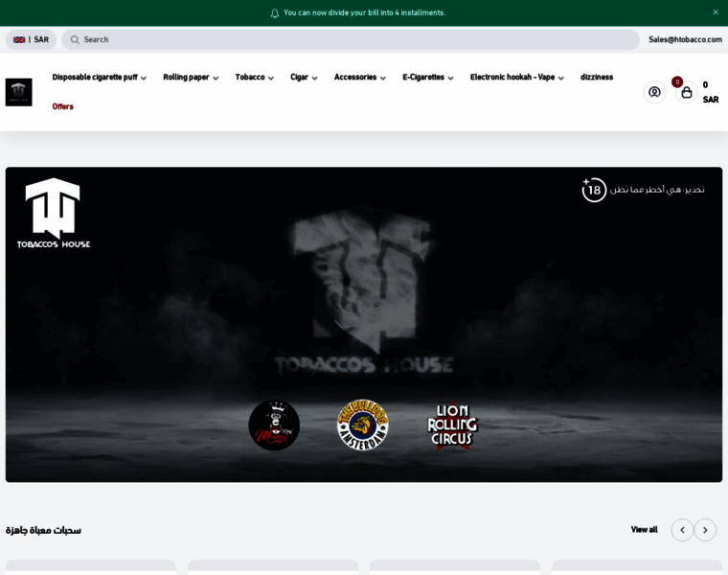Click the user account icon
The width and height of the screenshot is (728, 575).
pyautogui.click(x=654, y=92)
